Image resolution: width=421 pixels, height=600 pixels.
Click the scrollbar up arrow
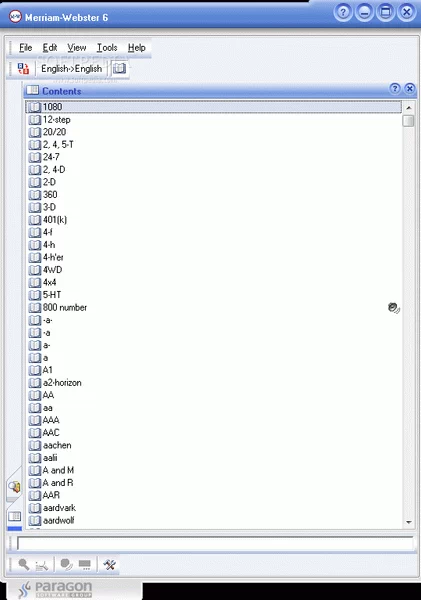[409, 108]
